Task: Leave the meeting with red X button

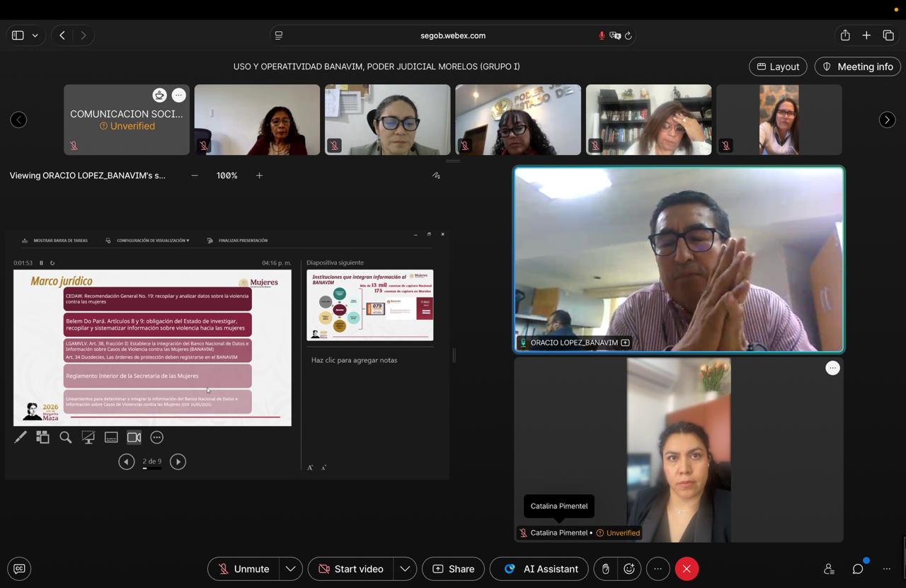Action: [x=687, y=569]
